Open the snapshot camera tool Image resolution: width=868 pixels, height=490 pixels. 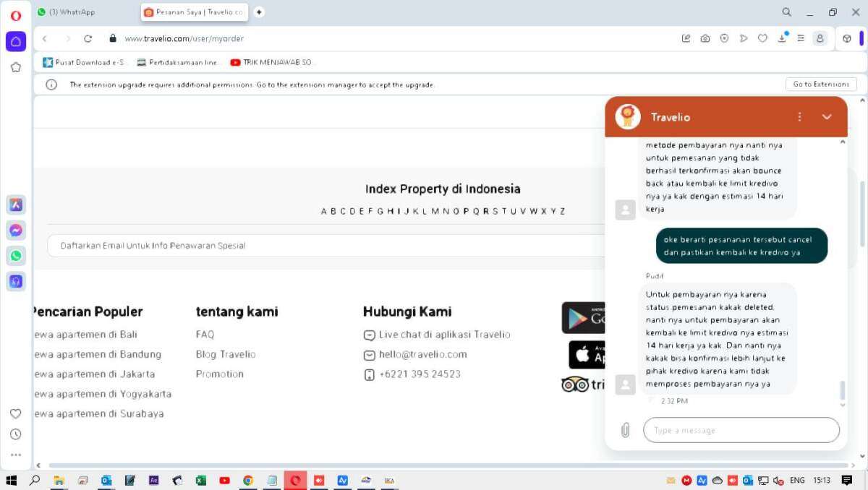[x=705, y=38]
